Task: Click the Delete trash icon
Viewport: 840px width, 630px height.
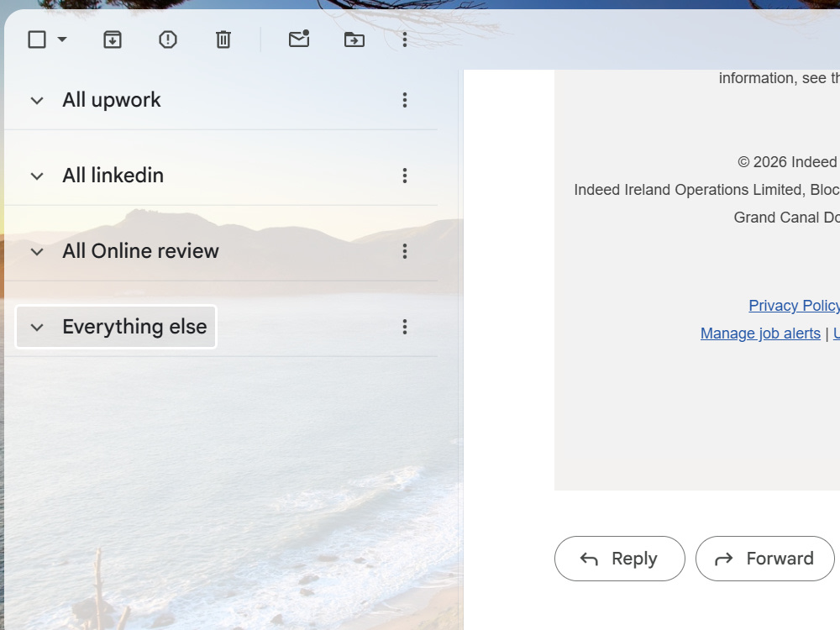Action: pyautogui.click(x=223, y=39)
